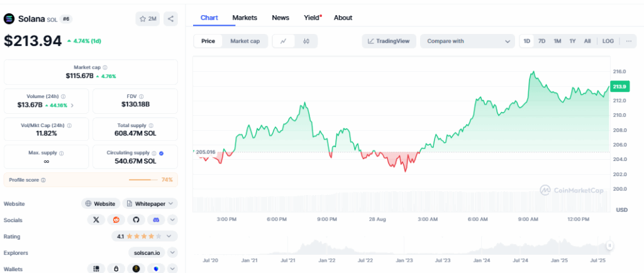The height and width of the screenshot is (273, 644).
Task: Switch chart to Market cap view
Action: click(245, 41)
